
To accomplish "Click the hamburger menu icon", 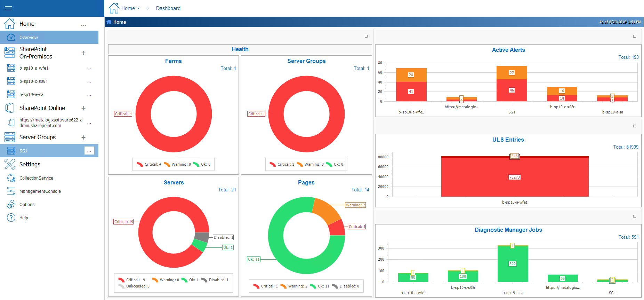I will pyautogui.click(x=8, y=8).
